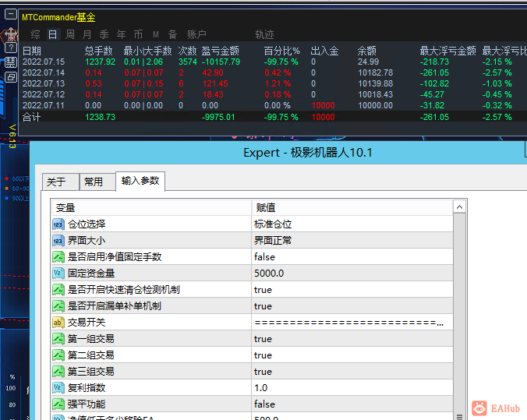Click the icon beside 是否开启快速清仓检测机制

coord(58,290)
